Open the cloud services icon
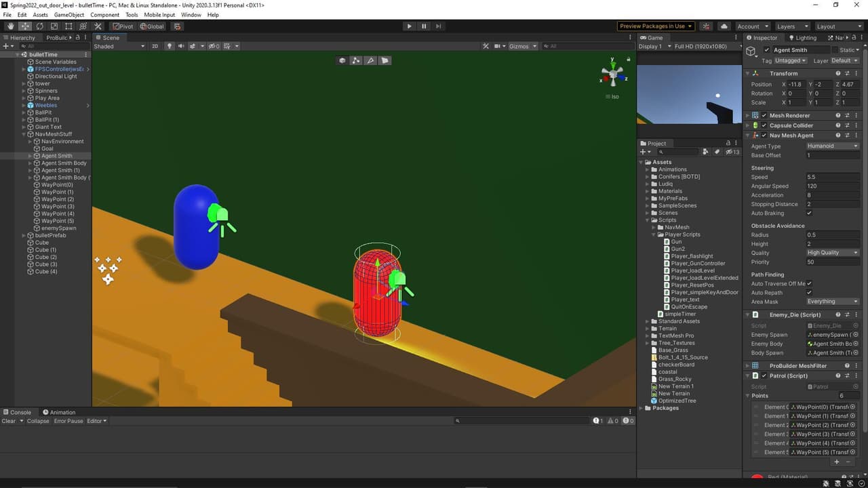Screen dimensions: 868x488 tap(724, 26)
